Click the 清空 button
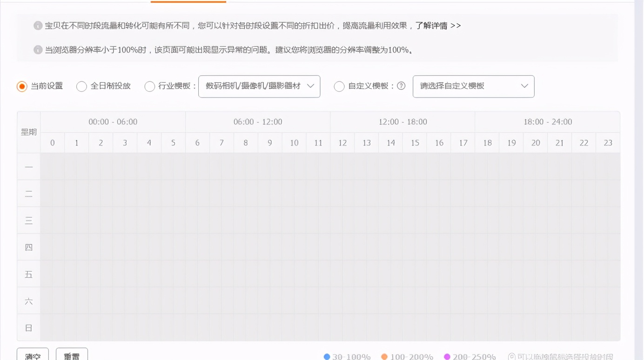 (x=33, y=355)
